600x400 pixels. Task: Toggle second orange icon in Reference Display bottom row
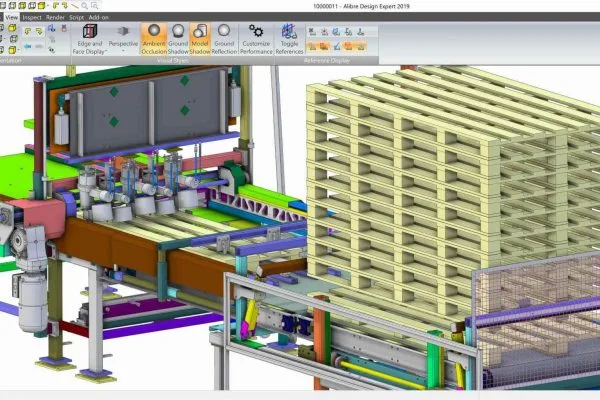(x=324, y=46)
